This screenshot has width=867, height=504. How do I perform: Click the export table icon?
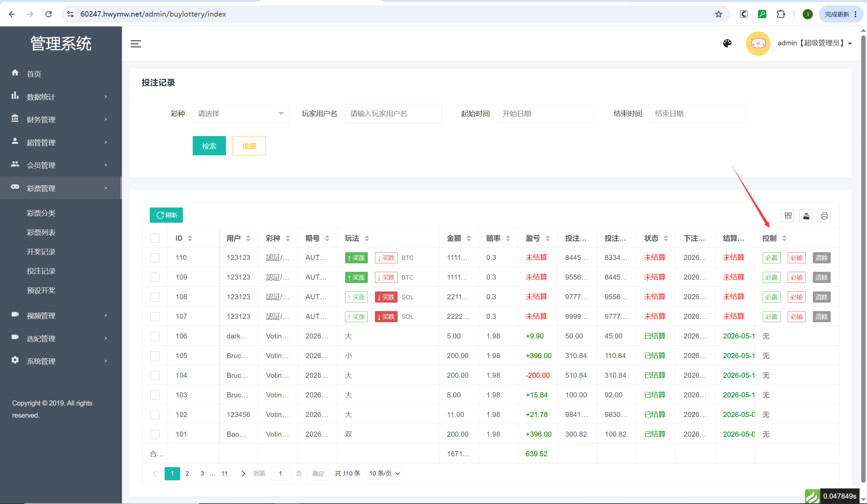pyautogui.click(x=806, y=216)
